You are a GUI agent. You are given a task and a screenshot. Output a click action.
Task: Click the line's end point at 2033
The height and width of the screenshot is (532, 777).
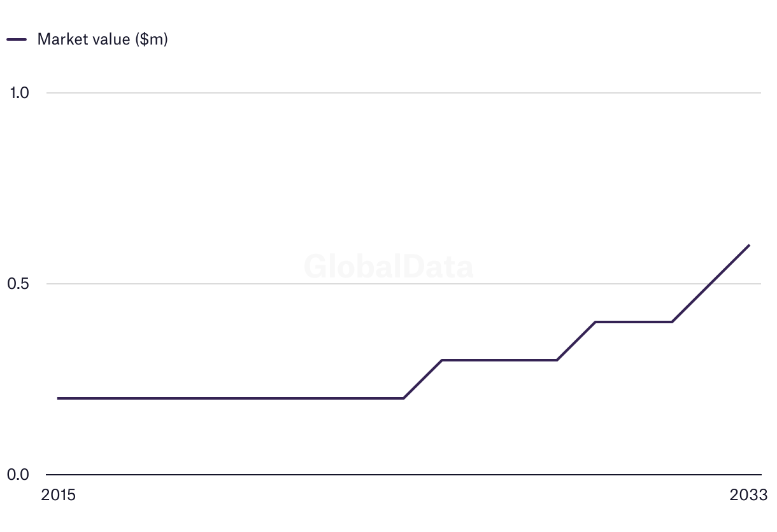(x=749, y=245)
